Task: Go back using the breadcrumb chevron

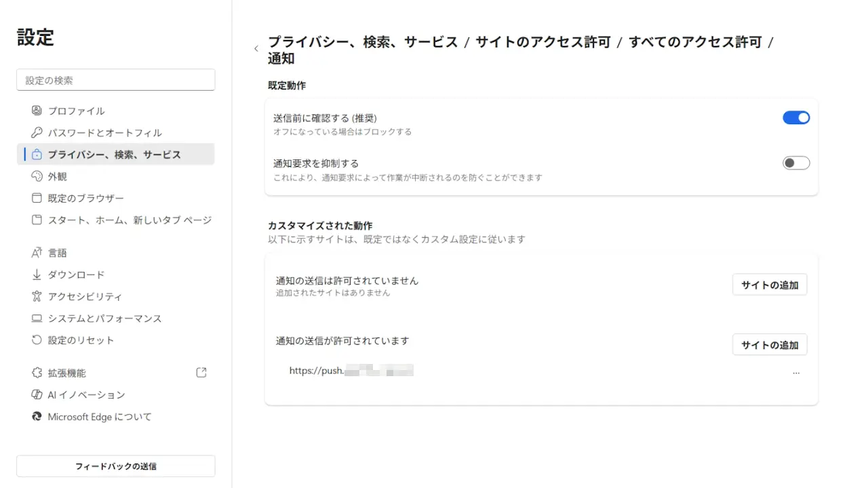Action: [x=256, y=49]
